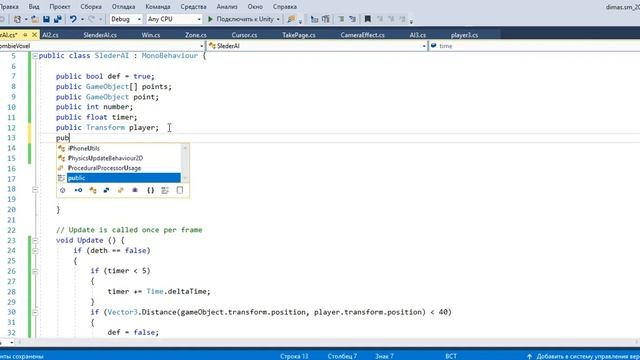The image size is (640, 360).
Task: Collapse the if block at line 26
Action: (35, 271)
